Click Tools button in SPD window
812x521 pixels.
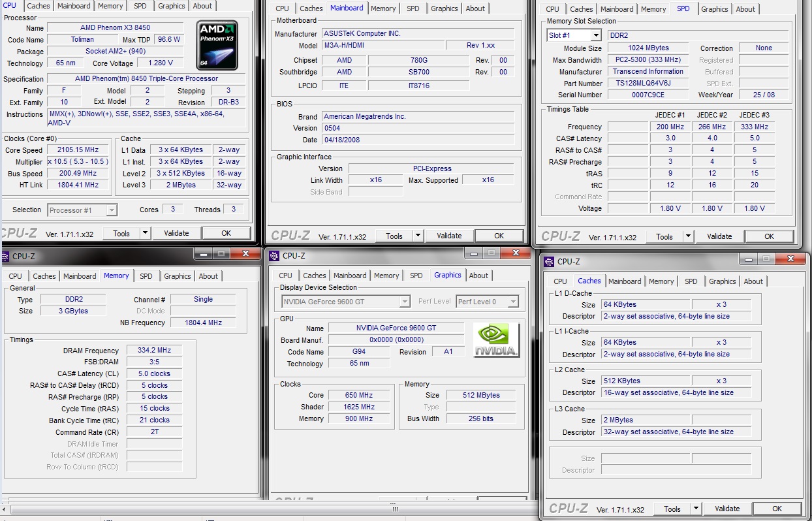click(x=664, y=237)
